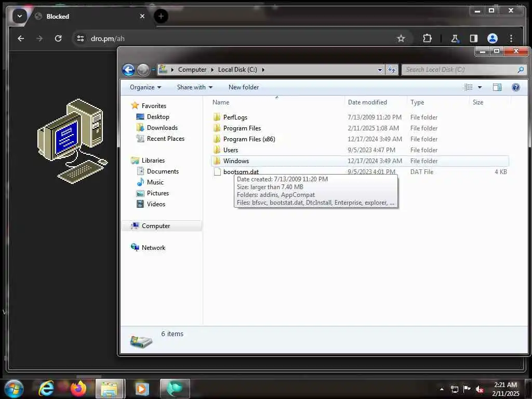Open Documents library
532x399 pixels.
click(163, 171)
